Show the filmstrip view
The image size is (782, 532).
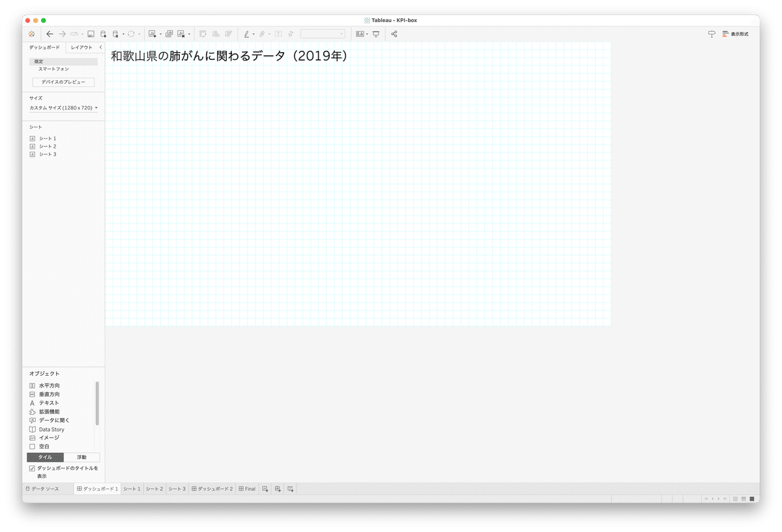(743, 499)
